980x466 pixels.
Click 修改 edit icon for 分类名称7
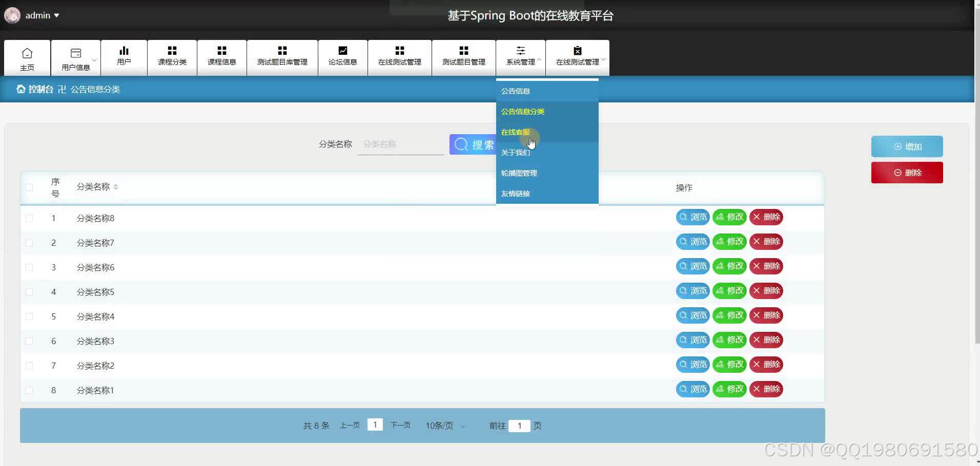pyautogui.click(x=720, y=242)
